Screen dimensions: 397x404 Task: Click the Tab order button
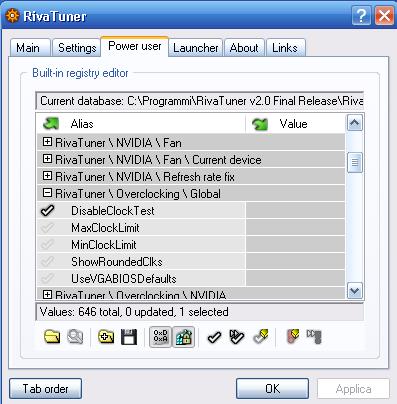[x=45, y=388]
